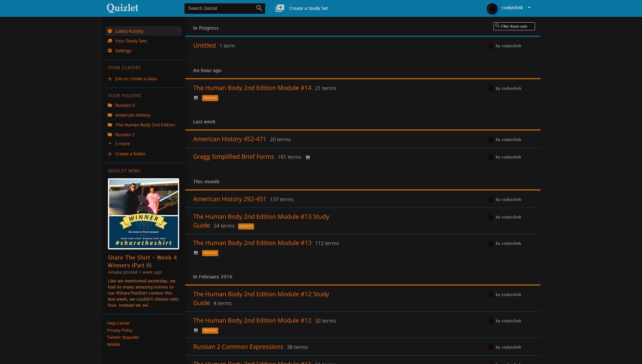Click the filter magnifier icon in Filter these sets
642x364 pixels.
pyautogui.click(x=497, y=25)
